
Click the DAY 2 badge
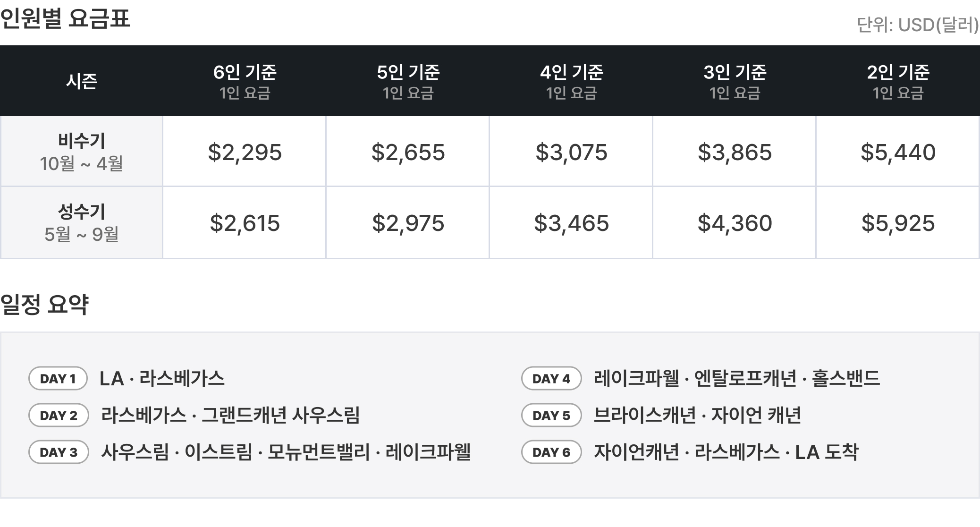[x=59, y=415]
